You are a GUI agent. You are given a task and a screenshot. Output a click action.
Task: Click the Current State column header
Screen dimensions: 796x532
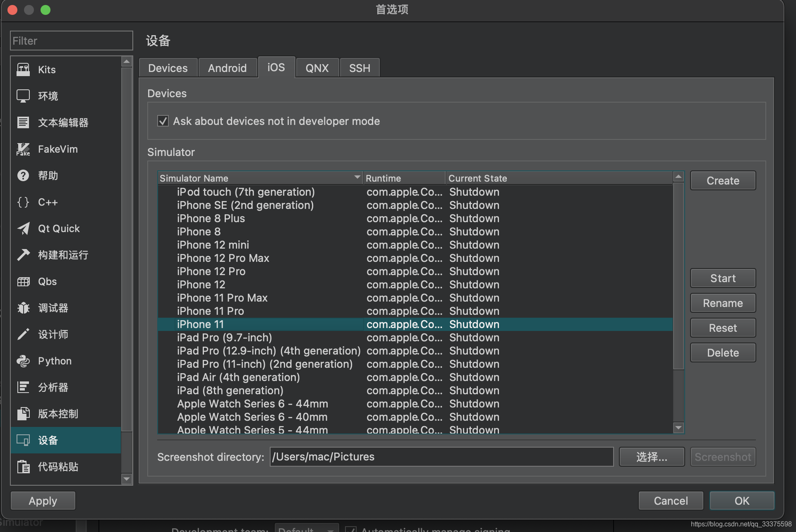pyautogui.click(x=559, y=178)
